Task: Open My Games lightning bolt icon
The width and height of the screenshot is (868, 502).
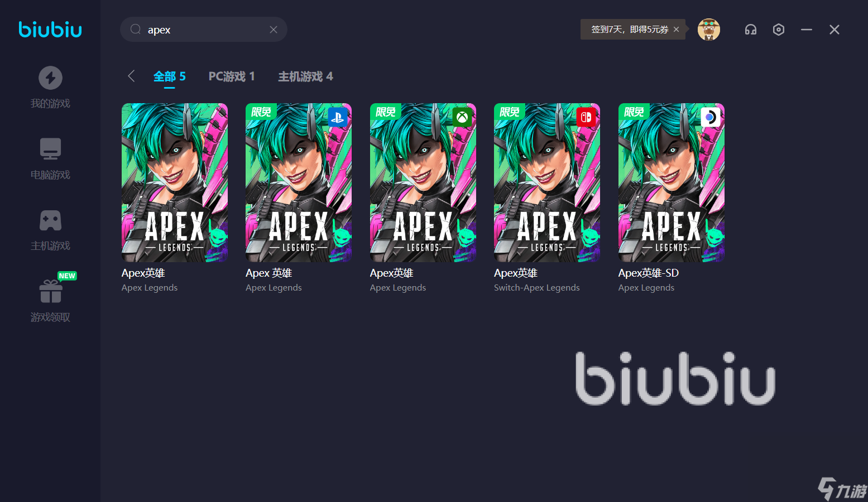Action: pyautogui.click(x=50, y=78)
